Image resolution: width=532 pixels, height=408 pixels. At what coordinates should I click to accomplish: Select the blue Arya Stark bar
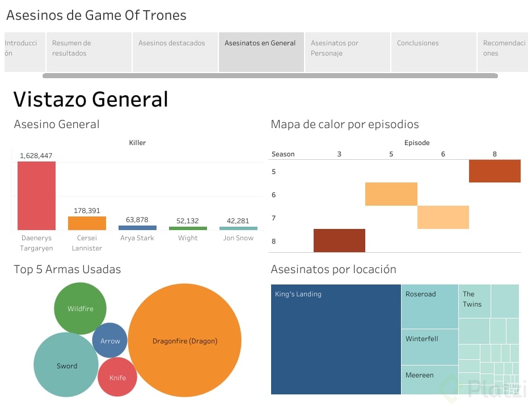tap(137, 228)
